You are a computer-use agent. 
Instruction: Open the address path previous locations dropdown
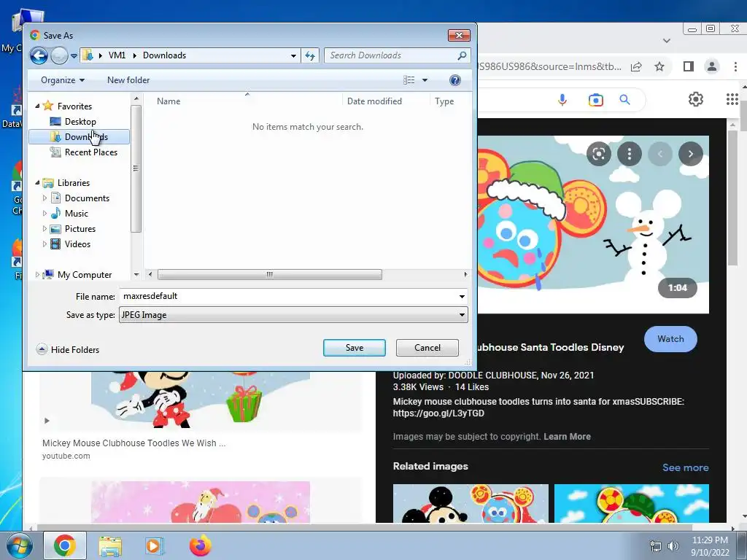pos(293,55)
